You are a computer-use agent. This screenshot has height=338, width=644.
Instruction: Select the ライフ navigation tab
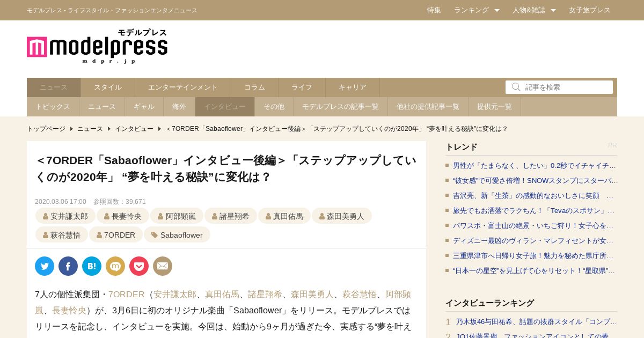click(302, 87)
